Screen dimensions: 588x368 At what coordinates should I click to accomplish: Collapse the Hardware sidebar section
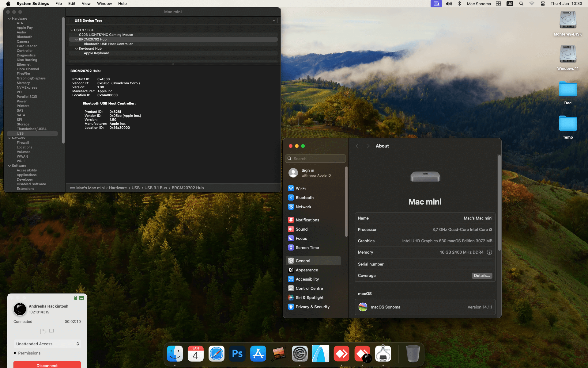coord(9,18)
